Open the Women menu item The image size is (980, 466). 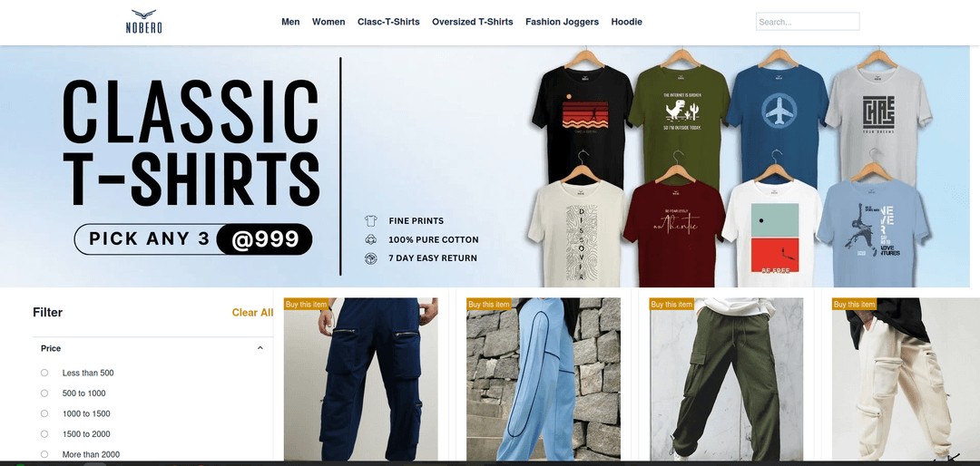(x=328, y=22)
